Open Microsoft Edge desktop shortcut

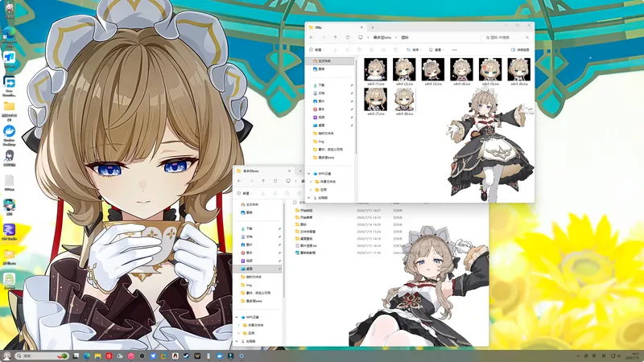pyautogui.click(x=9, y=36)
